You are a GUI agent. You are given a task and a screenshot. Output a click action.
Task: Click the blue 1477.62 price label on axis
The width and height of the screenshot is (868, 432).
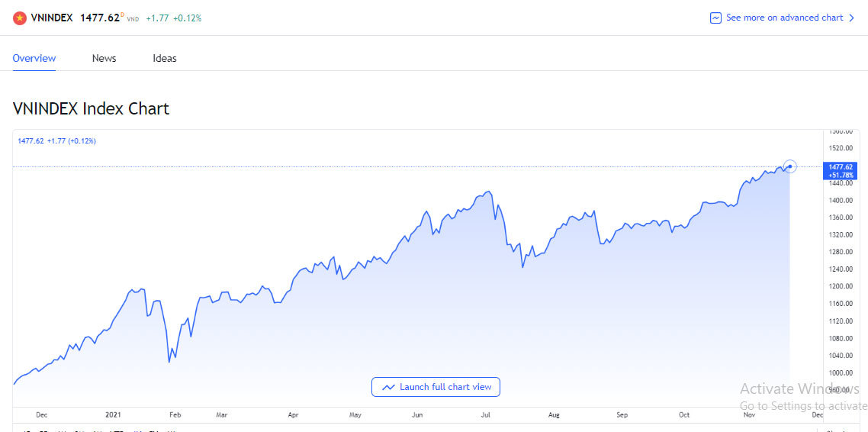(840, 170)
